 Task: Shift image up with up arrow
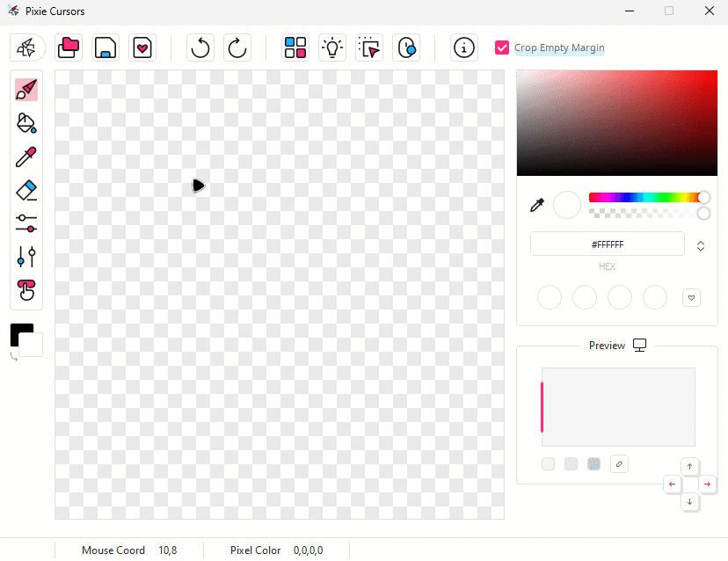689,466
